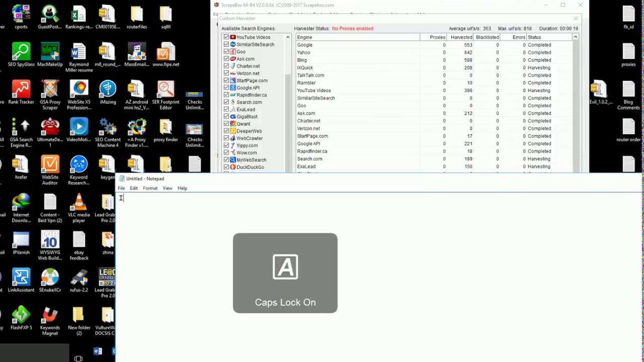The width and height of the screenshot is (644, 362).
Task: Click inside the Notepad text area
Action: tap(379, 277)
